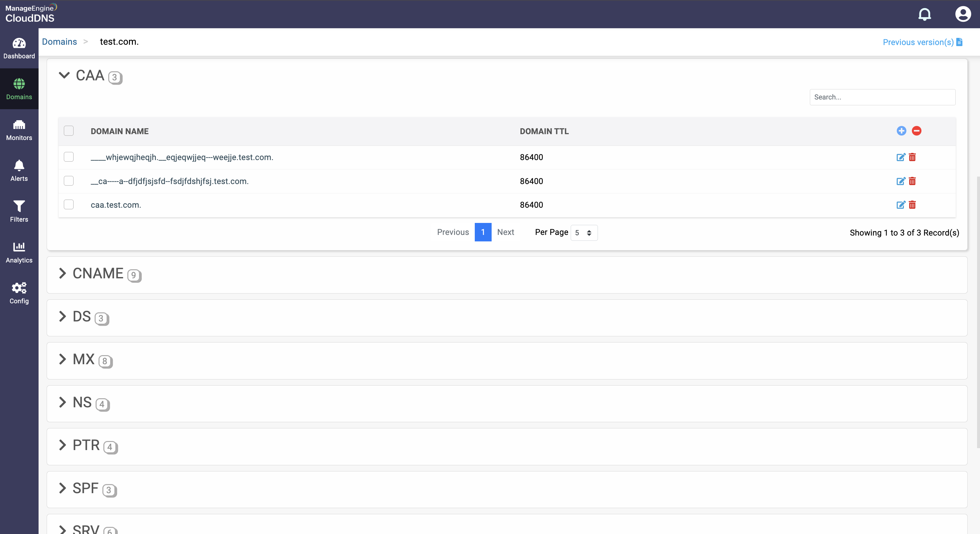Tick checkbox for ____whjewqjheqjh record
This screenshot has height=534, width=980.
click(69, 157)
